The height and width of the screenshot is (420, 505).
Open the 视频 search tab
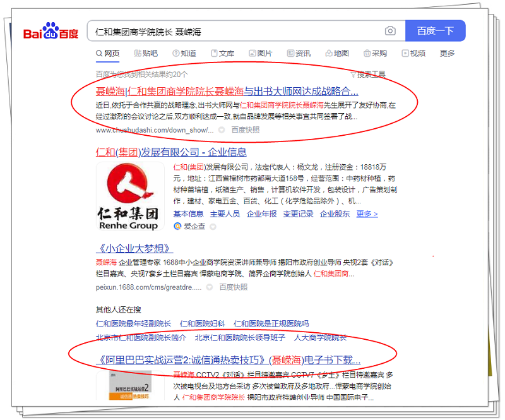coord(413,54)
